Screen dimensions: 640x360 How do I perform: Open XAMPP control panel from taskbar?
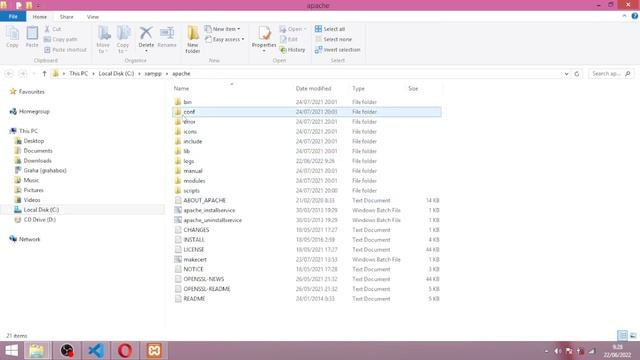click(x=154, y=351)
